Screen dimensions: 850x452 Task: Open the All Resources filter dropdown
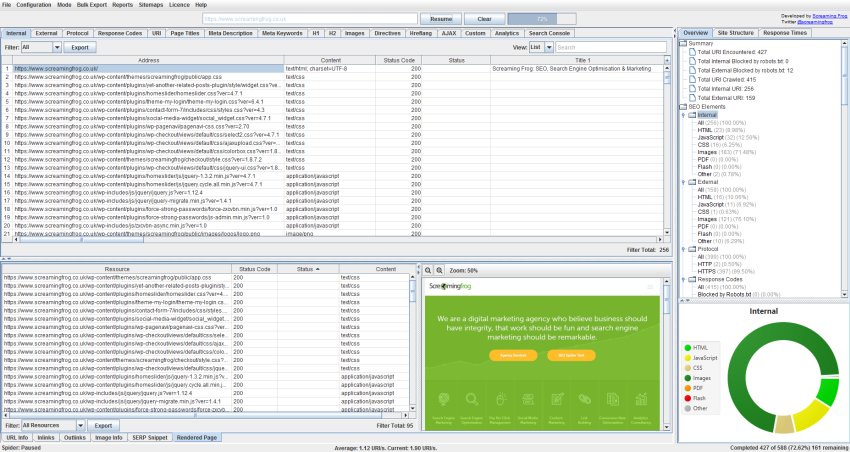[x=80, y=425]
